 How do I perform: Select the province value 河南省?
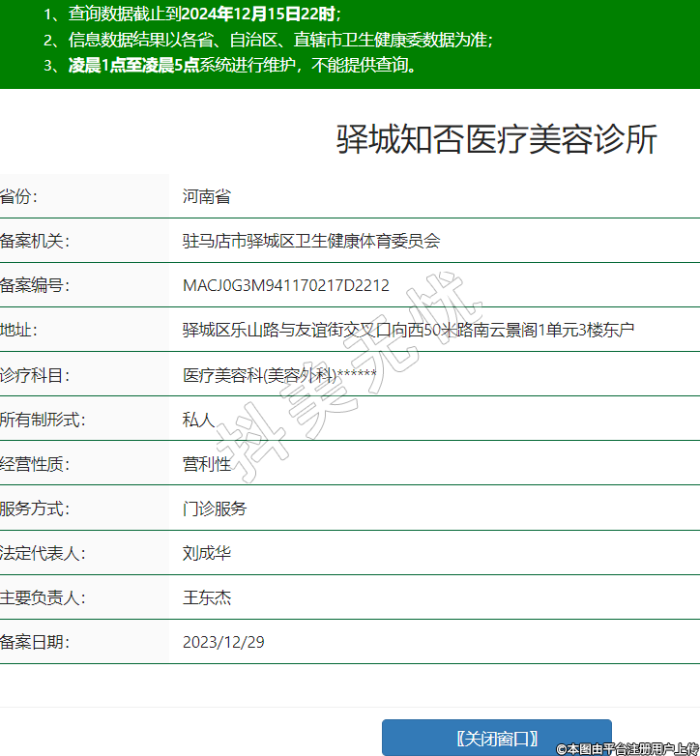[x=206, y=196]
